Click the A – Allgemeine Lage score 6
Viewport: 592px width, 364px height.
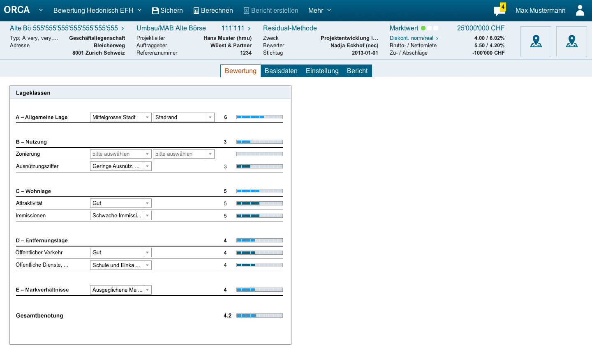tap(225, 117)
